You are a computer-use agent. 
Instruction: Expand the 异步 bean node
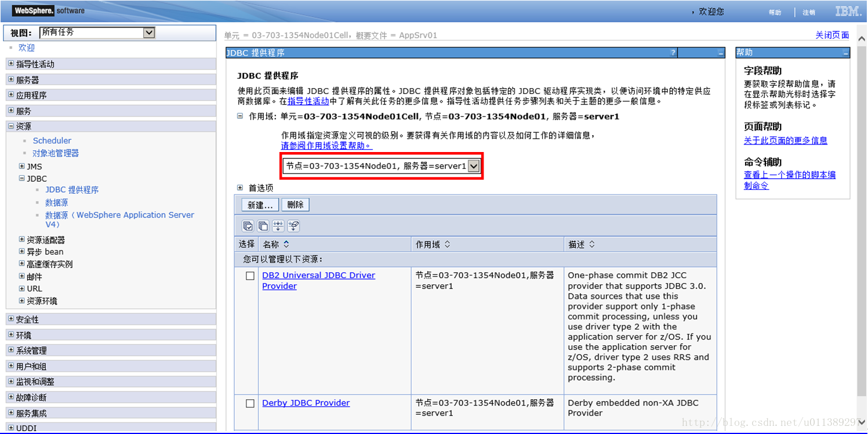pos(22,251)
